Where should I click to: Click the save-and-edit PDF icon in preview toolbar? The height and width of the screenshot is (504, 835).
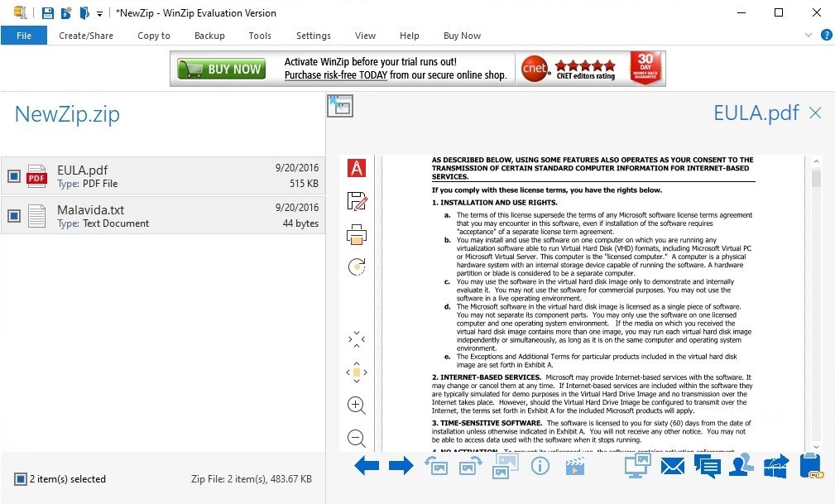point(357,201)
